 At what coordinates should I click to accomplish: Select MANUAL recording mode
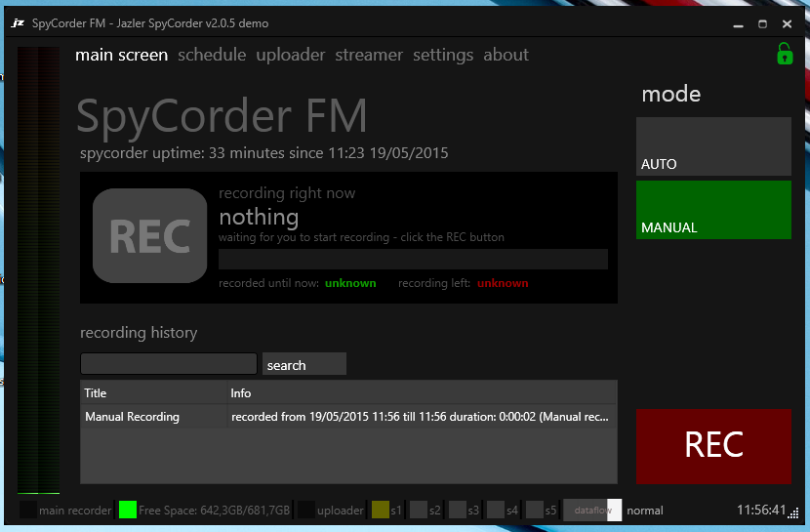(x=713, y=210)
